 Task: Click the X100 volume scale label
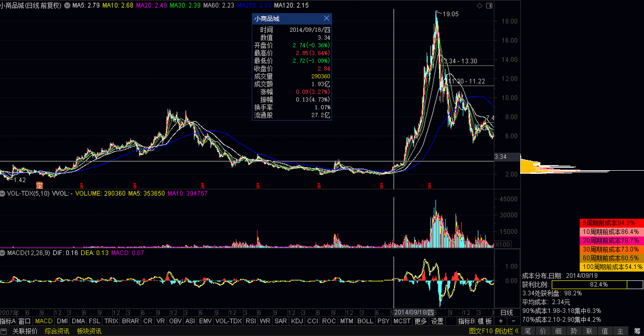[x=503, y=245]
